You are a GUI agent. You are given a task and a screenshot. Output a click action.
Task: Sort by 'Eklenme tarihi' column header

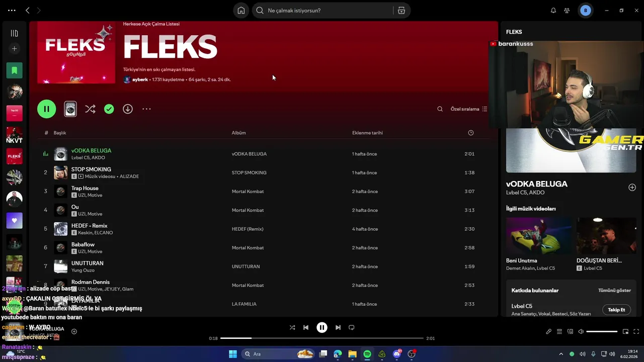click(367, 133)
